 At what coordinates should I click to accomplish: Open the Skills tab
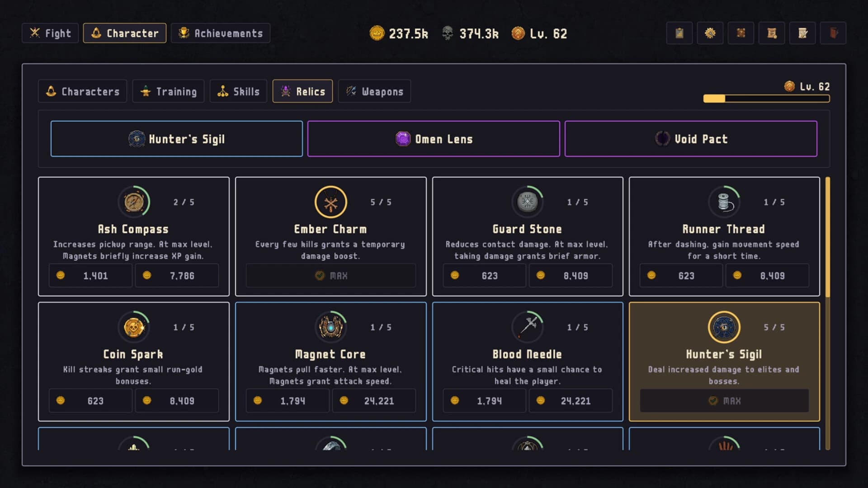238,91
